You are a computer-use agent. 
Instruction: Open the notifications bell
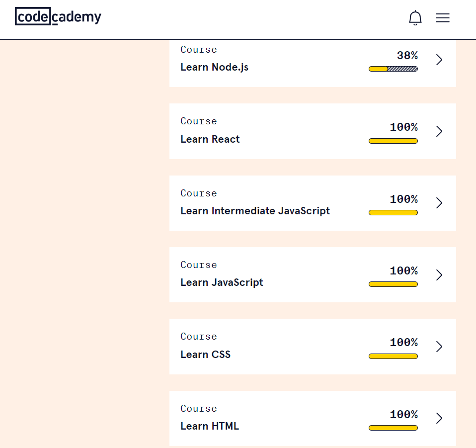415,18
